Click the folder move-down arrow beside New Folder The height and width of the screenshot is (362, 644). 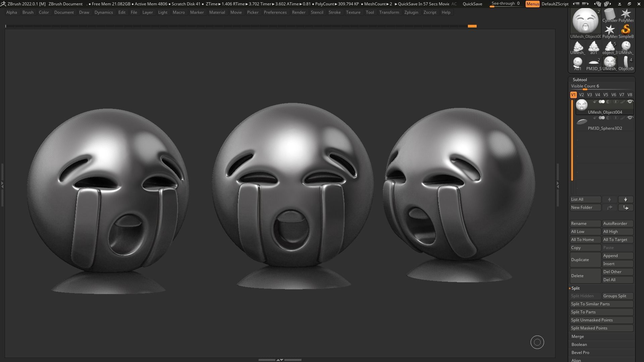tap(626, 207)
